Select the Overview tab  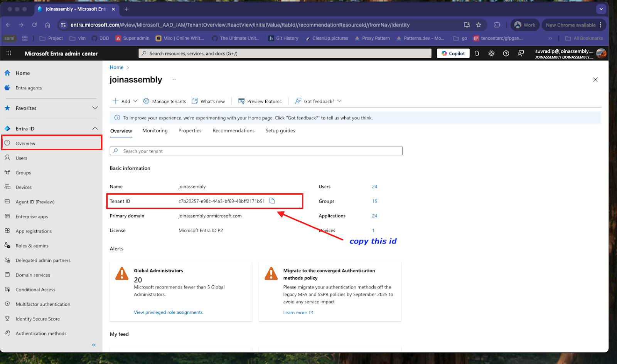121,131
